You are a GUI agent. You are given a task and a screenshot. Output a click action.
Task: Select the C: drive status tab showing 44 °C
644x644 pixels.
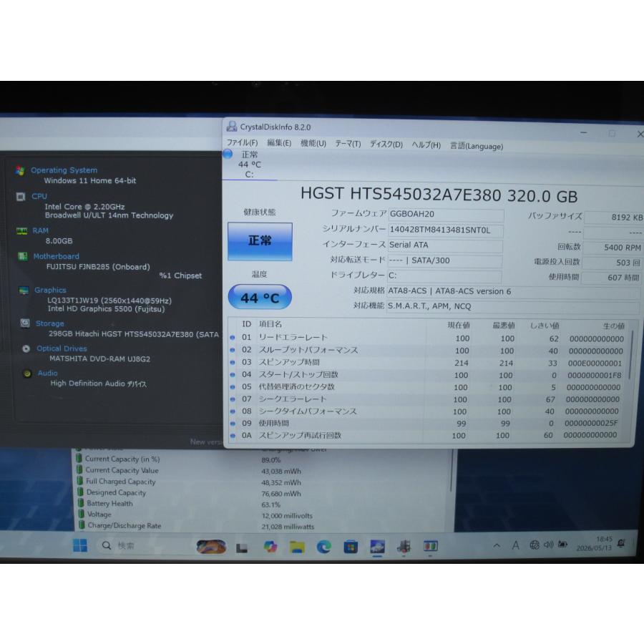tap(249, 165)
